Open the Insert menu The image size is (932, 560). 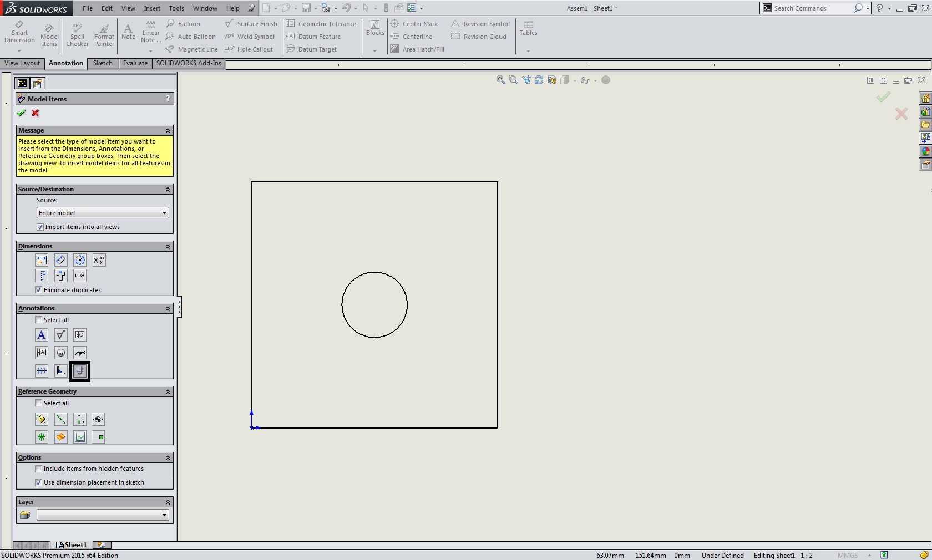click(x=151, y=8)
